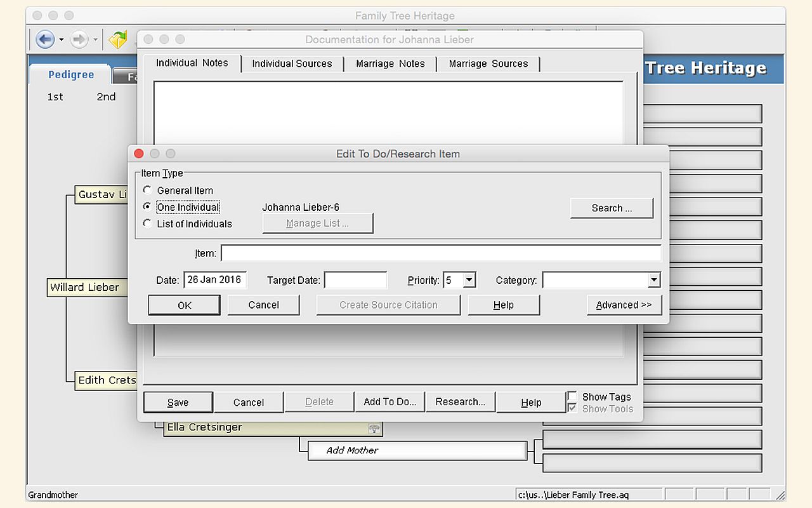The width and height of the screenshot is (812, 508).
Task: Switch to the Marriage Sources tab
Action: click(x=488, y=63)
